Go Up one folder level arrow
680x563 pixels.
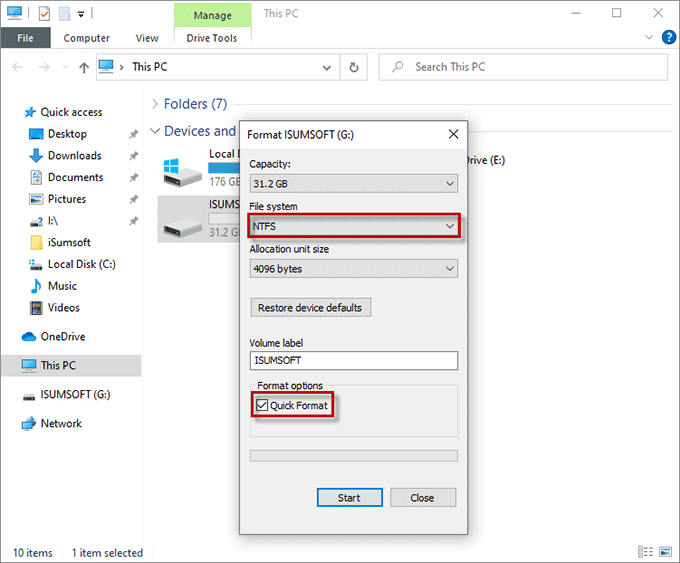(84, 67)
